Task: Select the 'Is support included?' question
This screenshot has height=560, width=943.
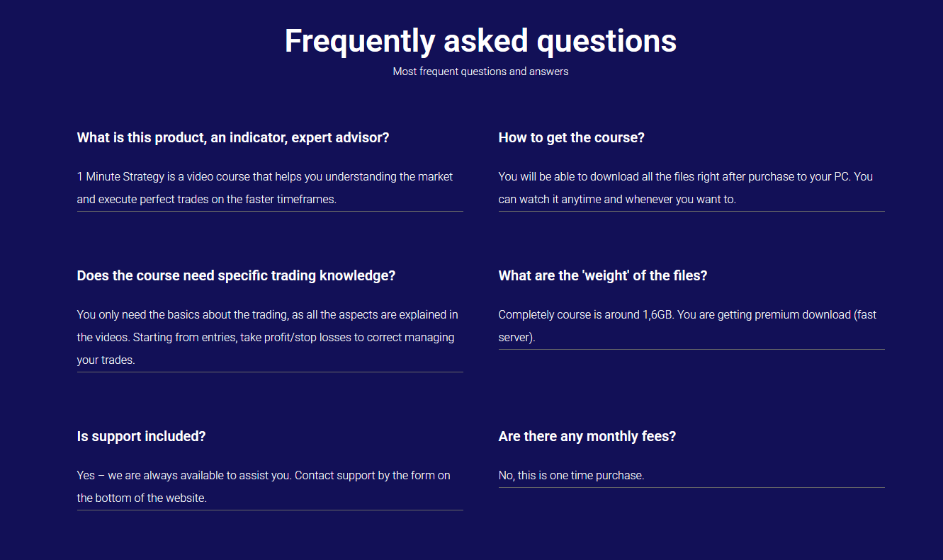Action: (141, 436)
